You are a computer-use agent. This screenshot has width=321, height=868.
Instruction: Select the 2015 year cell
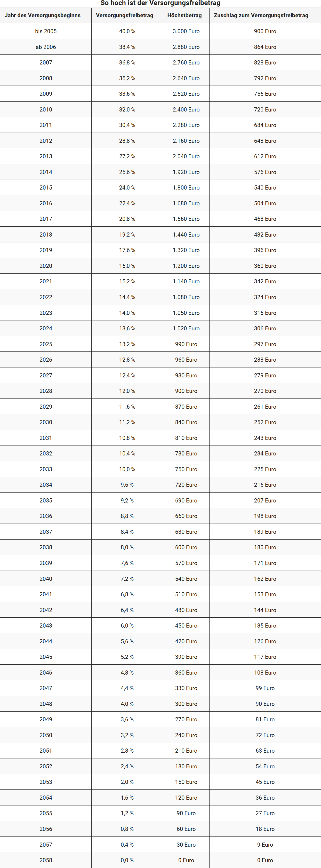pyautogui.click(x=46, y=188)
